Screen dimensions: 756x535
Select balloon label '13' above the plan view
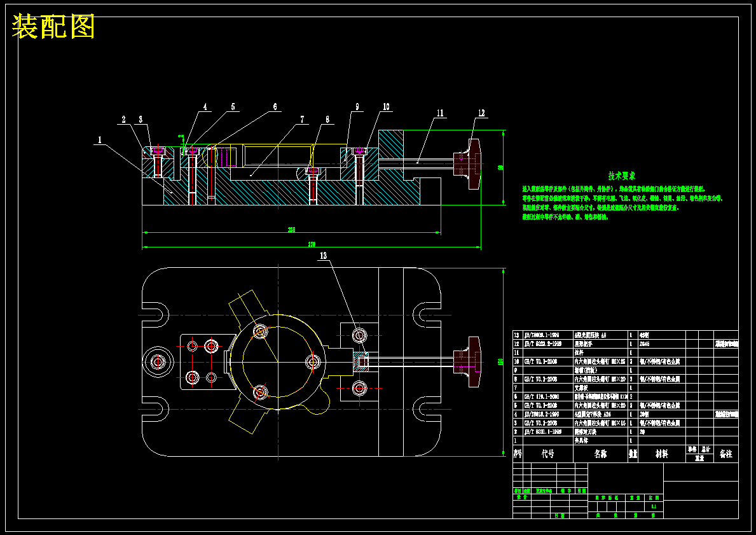[323, 256]
